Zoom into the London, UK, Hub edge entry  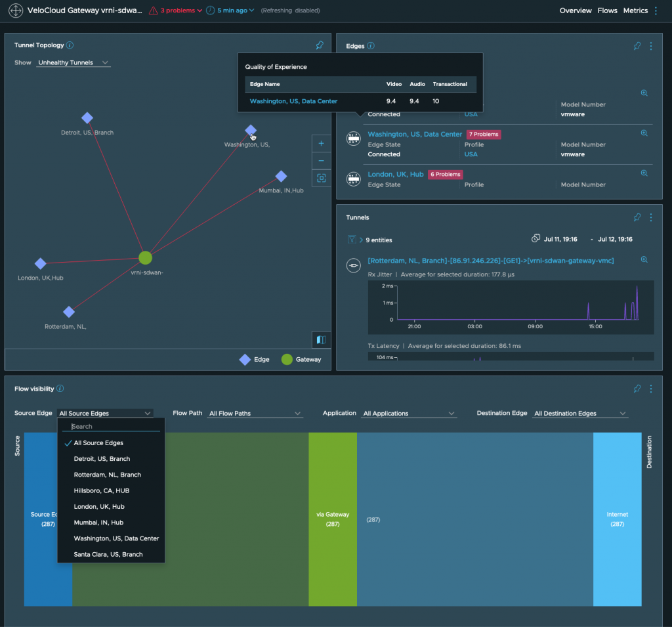(644, 173)
